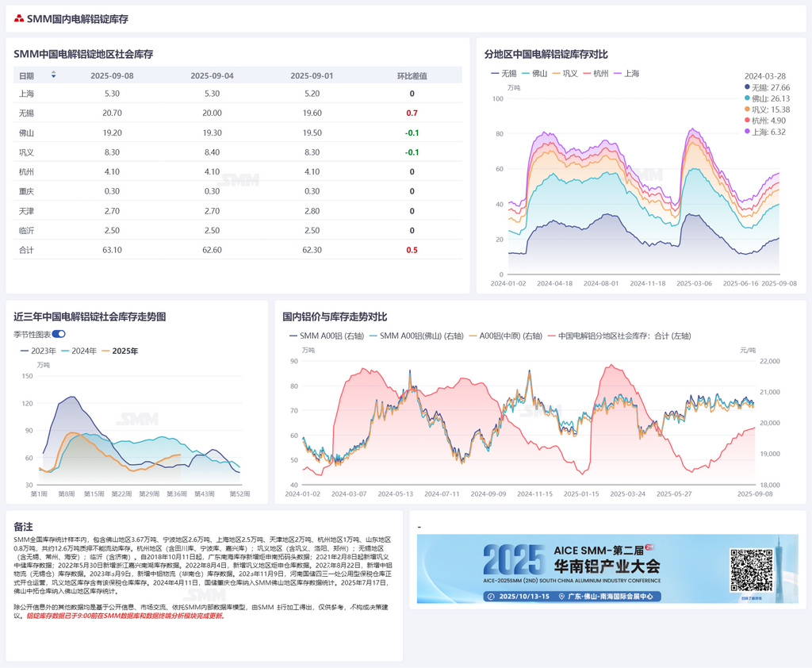Screen dimensions: 812x668
Task: Click 分地区中国电解铝锭库存对比 chart title
Action: (x=546, y=54)
